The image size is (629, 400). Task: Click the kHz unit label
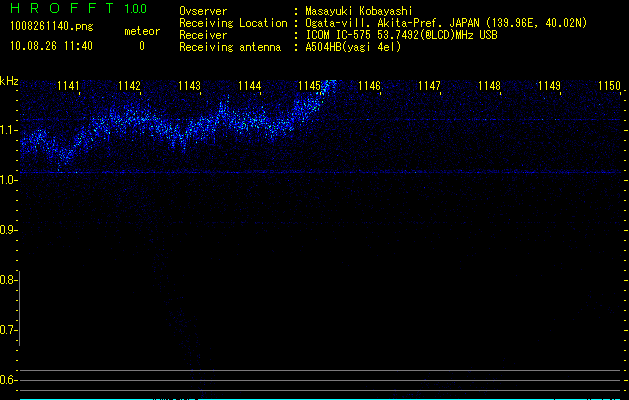tap(9, 81)
